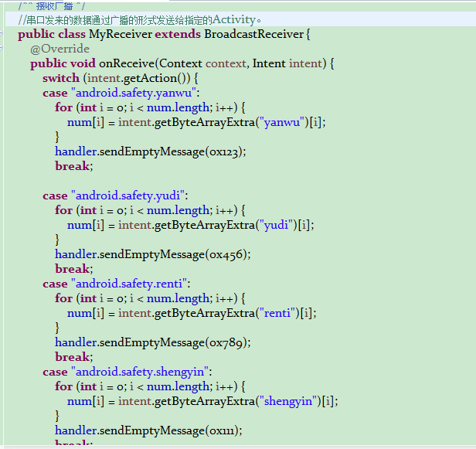
Task: Click the 0x456 message code
Action: click(227, 254)
